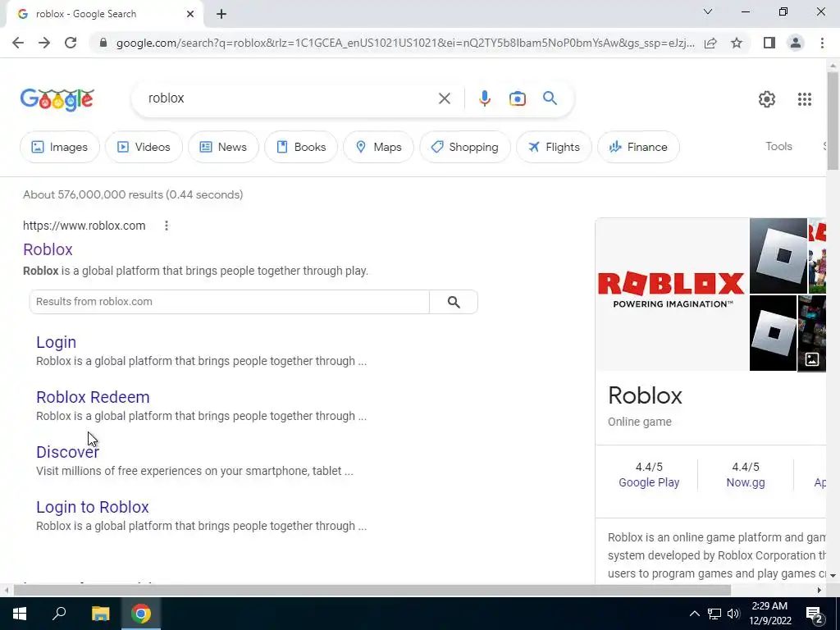Show hidden system tray icons
Viewport: 840px width, 630px height.
(x=694, y=614)
